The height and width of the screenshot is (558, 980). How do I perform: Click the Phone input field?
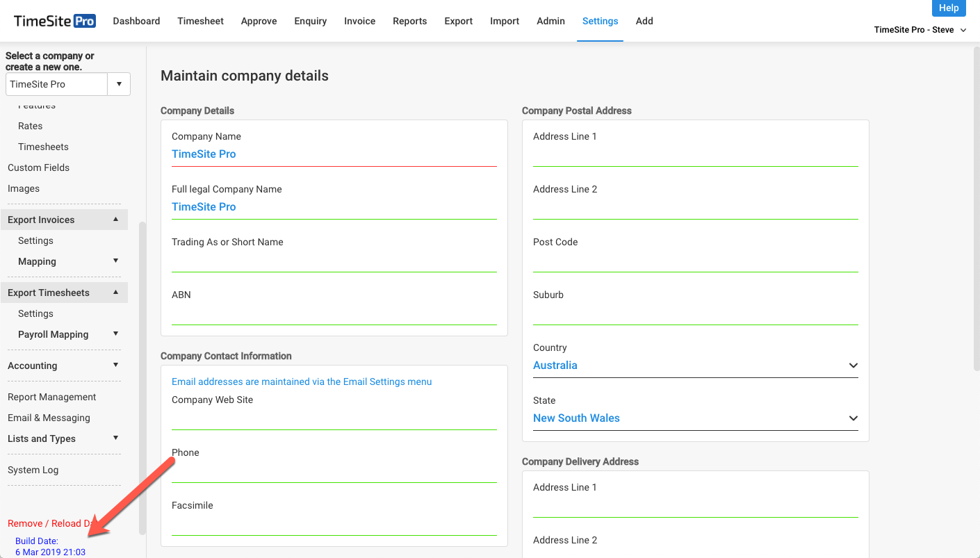[334, 470]
